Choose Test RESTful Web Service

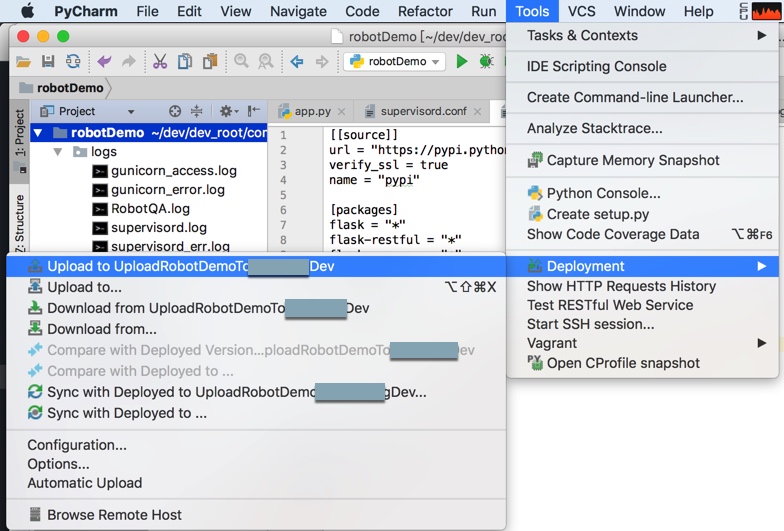click(x=642, y=305)
